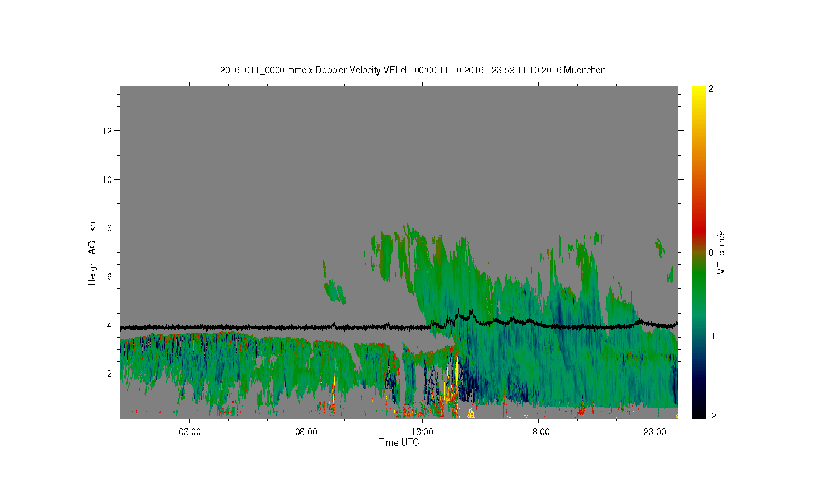Viewport: 840px width, 504px height.
Task: Click the 18:00 time tick label
Action: pyautogui.click(x=539, y=432)
